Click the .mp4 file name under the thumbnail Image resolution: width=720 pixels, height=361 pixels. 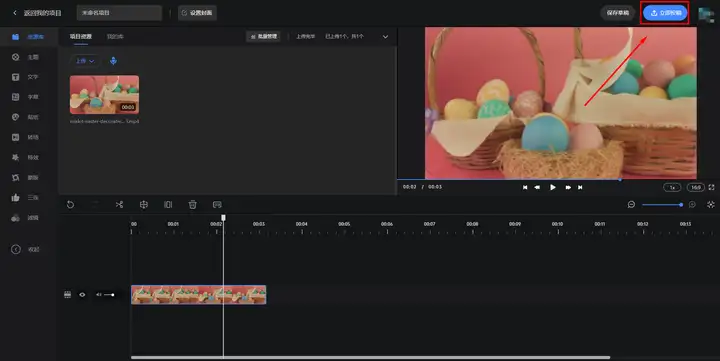click(x=104, y=121)
